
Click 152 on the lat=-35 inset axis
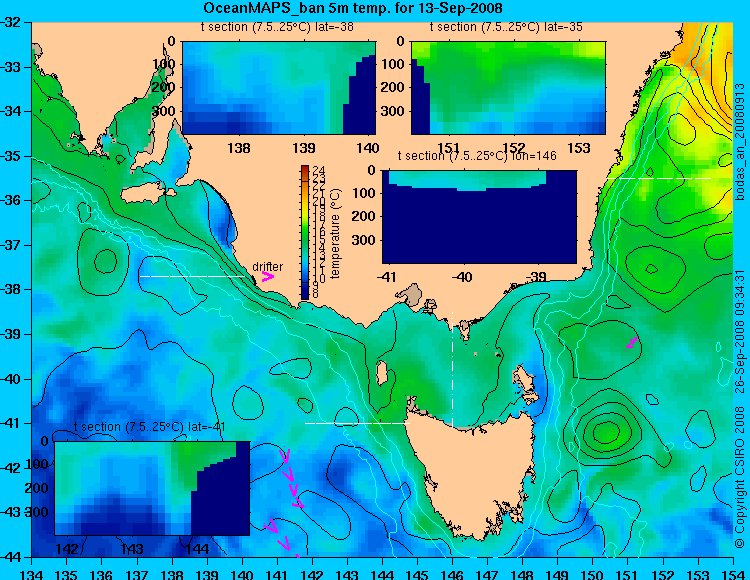pos(514,148)
